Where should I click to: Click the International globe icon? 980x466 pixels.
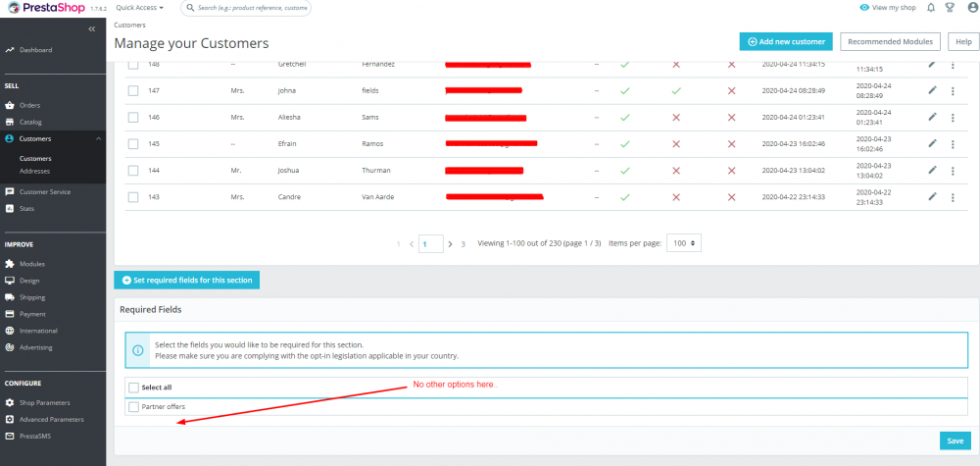(x=10, y=331)
